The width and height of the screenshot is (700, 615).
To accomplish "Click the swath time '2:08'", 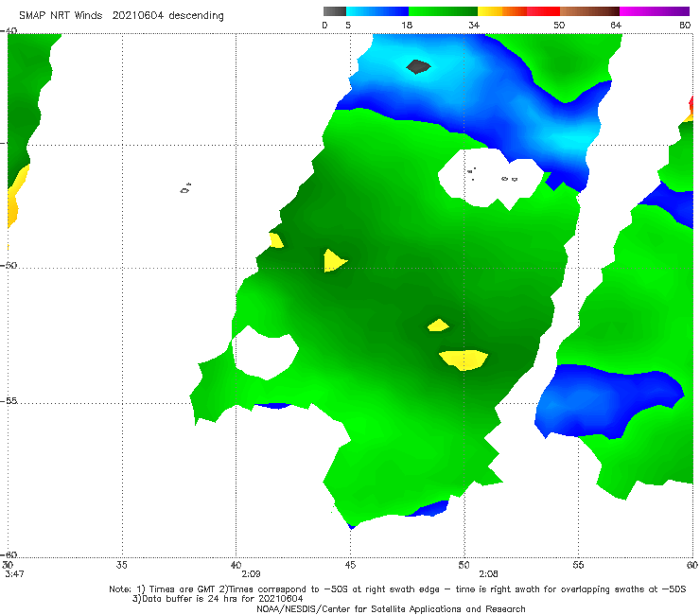I will pos(488,574).
